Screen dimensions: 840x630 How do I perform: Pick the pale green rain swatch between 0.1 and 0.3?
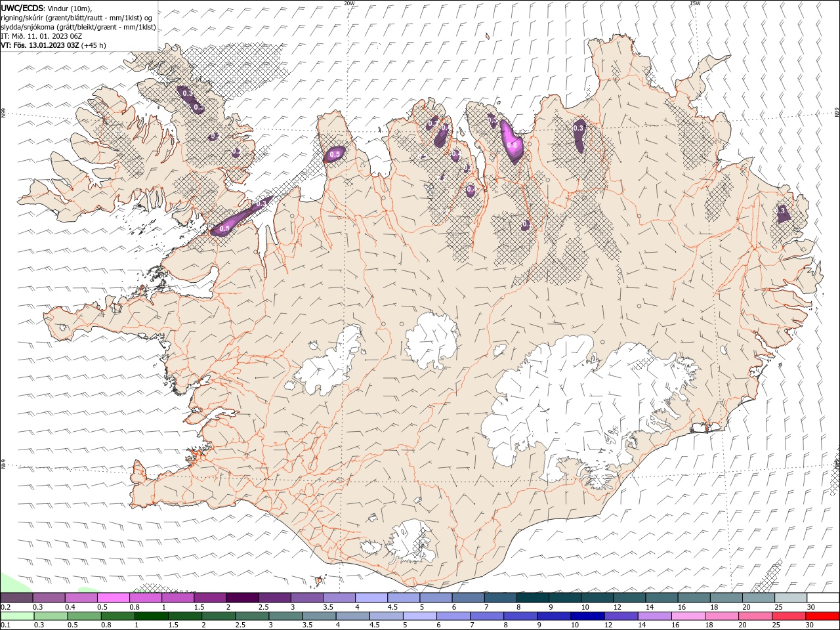[18, 616]
